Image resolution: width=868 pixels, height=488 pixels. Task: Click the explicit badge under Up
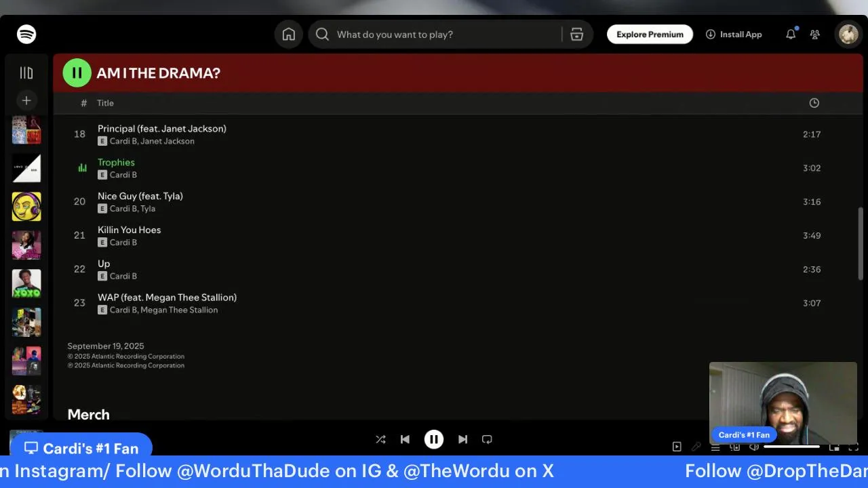click(x=102, y=276)
